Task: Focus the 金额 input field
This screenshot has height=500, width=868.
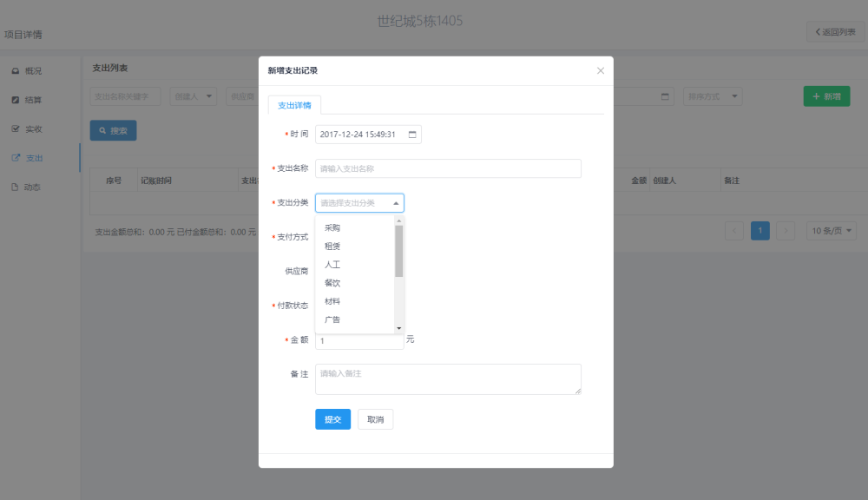Action: coord(360,340)
